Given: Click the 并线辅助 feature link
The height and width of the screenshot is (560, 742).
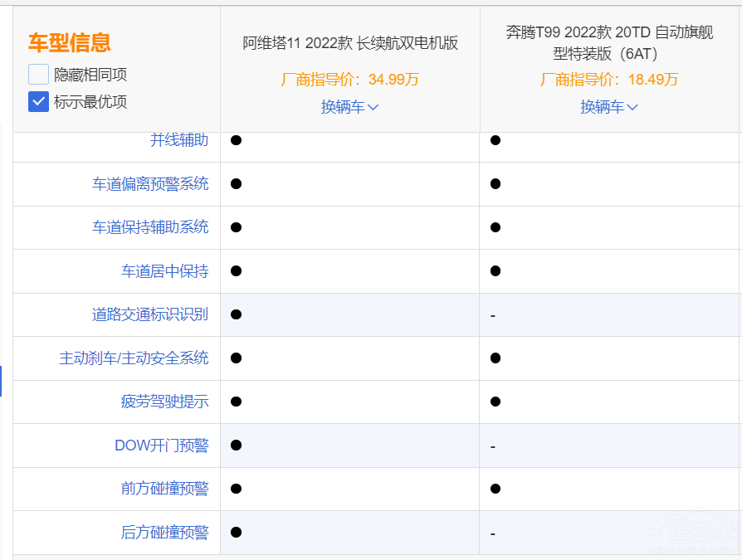Looking at the screenshot, I should click(178, 140).
